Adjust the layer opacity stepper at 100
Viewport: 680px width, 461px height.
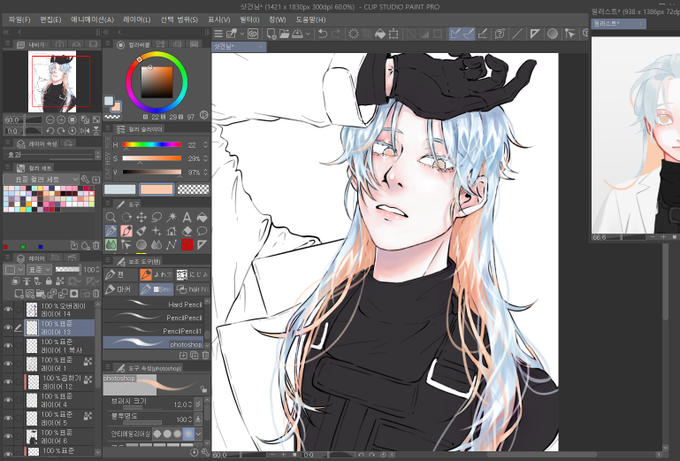98,269
